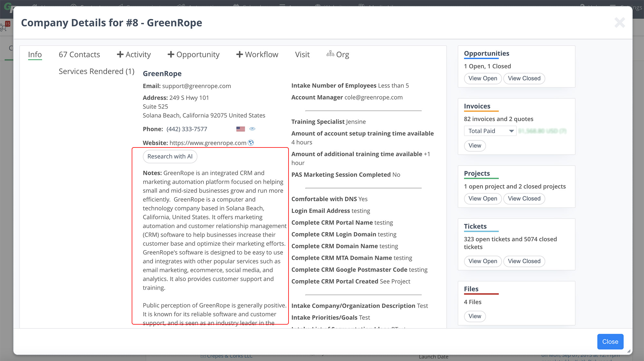Switch to the Info tab
This screenshot has width=644, height=361.
click(35, 54)
